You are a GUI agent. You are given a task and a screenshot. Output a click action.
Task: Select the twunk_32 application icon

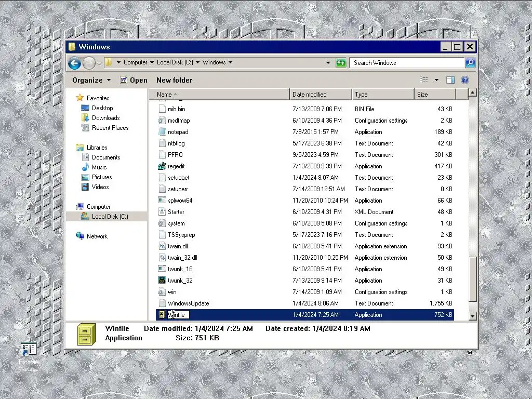162,280
